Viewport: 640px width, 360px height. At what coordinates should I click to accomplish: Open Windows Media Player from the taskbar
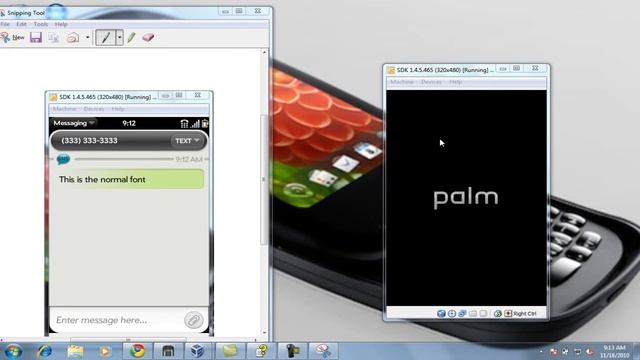[x=105, y=351]
